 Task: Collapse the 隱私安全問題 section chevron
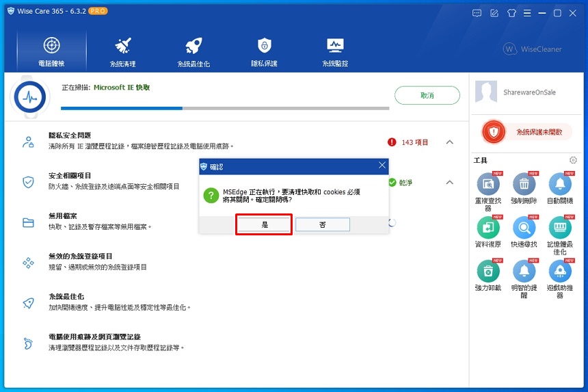coord(450,142)
